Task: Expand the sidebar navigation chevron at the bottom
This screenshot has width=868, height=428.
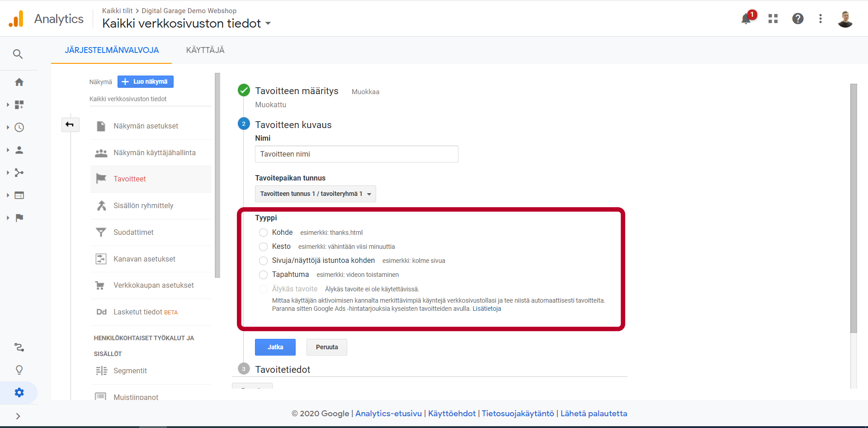Action: click(18, 416)
